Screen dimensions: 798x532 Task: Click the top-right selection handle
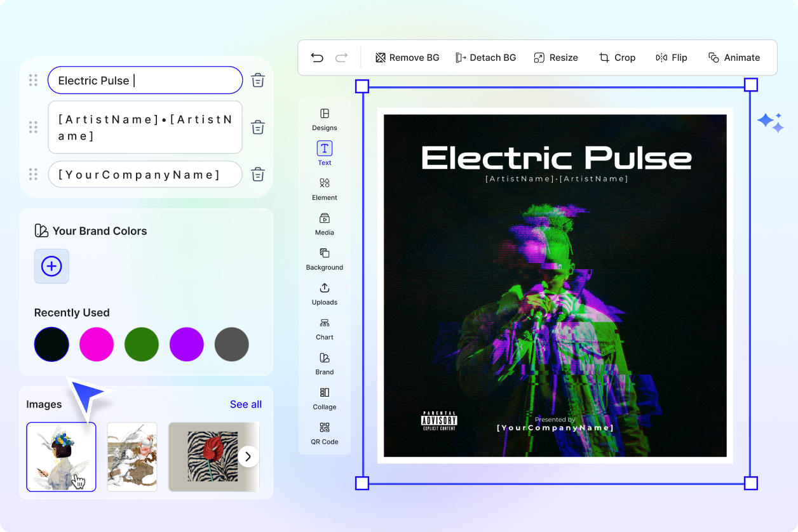tap(750, 85)
